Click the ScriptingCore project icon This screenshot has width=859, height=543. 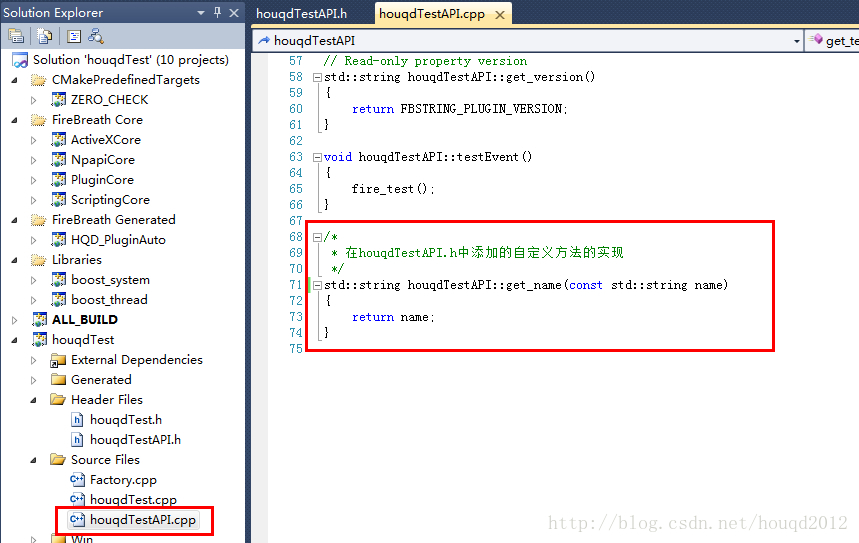click(x=59, y=199)
